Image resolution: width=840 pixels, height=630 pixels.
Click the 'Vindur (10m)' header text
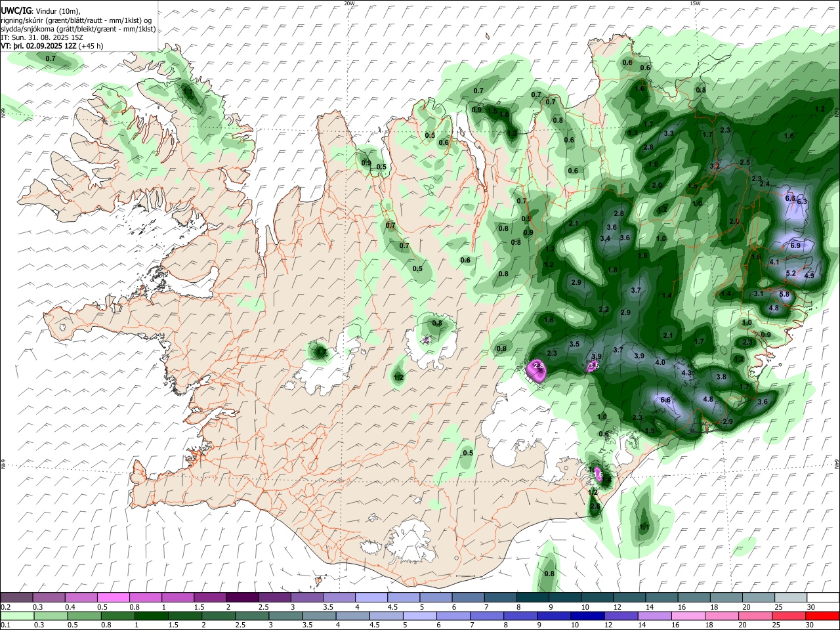click(58, 11)
